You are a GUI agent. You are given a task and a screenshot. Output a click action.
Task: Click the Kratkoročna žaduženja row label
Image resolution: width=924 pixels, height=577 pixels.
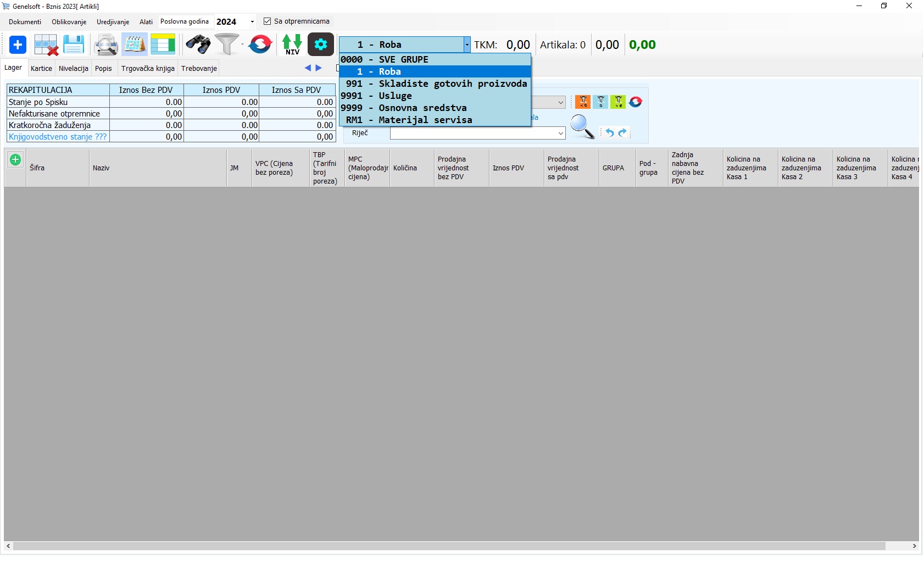[49, 125]
